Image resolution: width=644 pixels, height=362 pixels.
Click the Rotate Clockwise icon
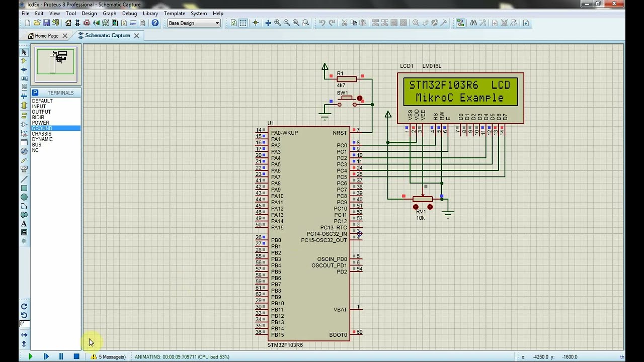click(24, 306)
